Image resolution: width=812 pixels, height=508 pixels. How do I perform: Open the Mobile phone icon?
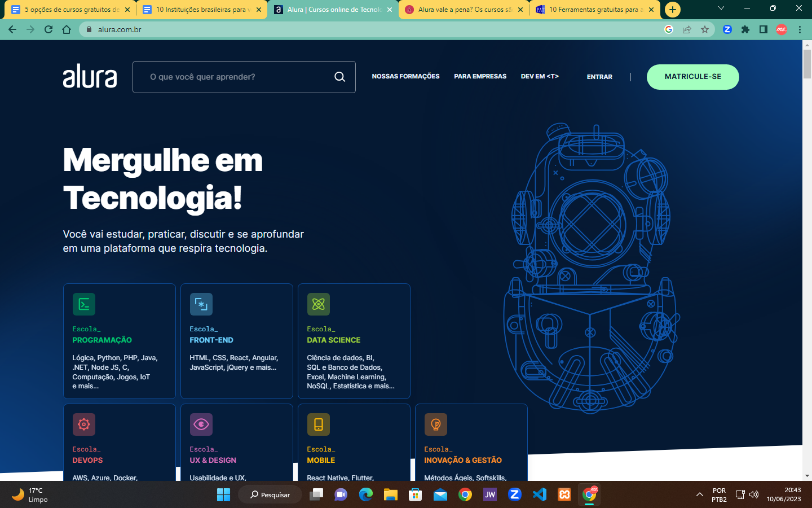319,424
